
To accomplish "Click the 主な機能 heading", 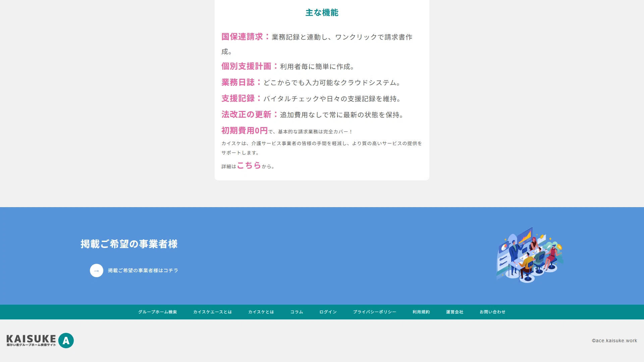I will point(322,13).
